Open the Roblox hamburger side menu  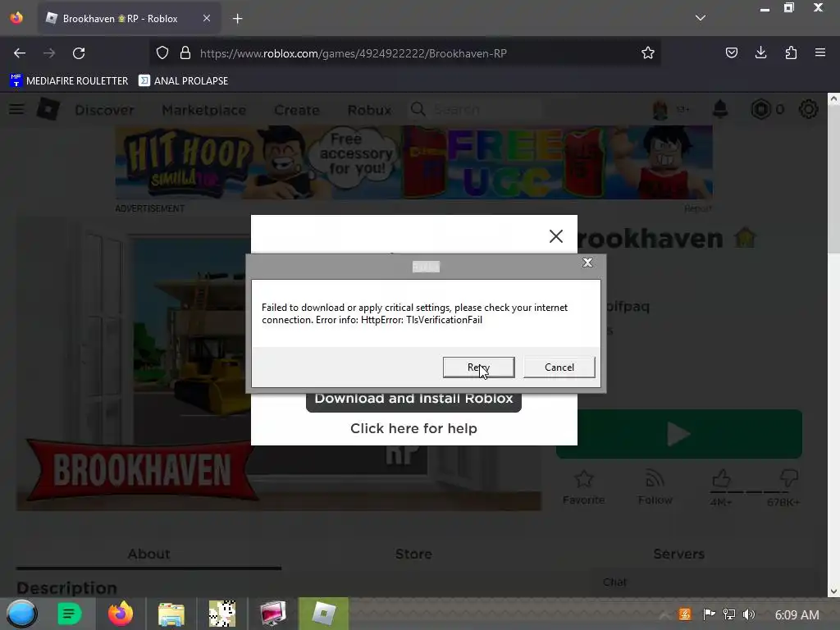click(x=16, y=109)
